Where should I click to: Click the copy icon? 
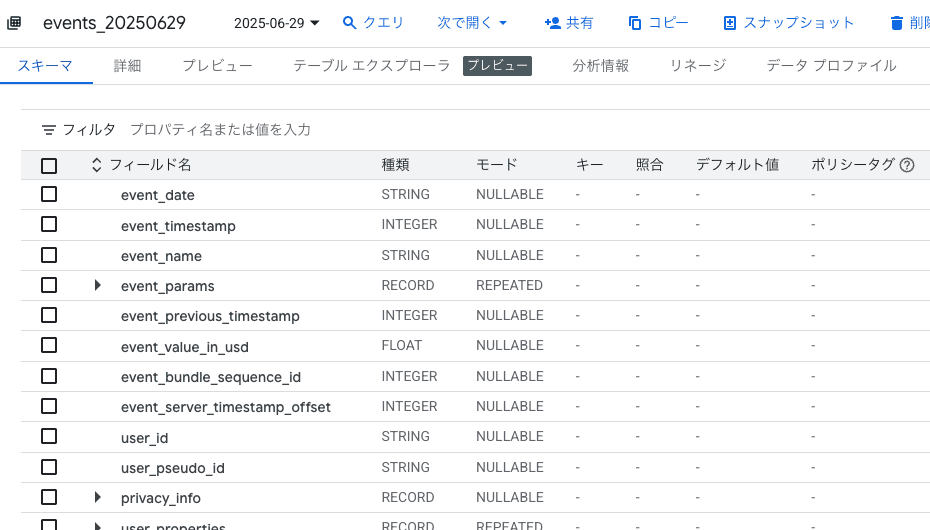(x=635, y=22)
